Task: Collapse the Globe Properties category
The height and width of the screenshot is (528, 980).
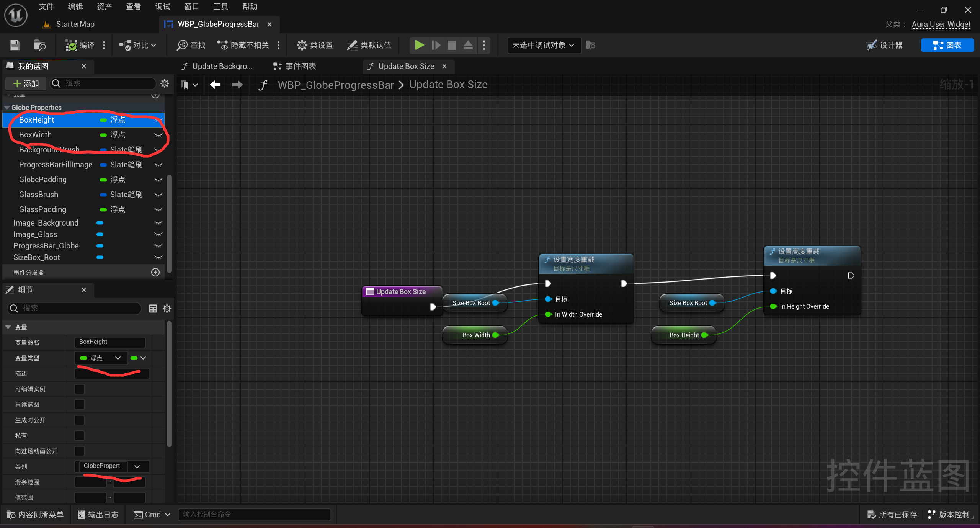Action: click(7, 108)
